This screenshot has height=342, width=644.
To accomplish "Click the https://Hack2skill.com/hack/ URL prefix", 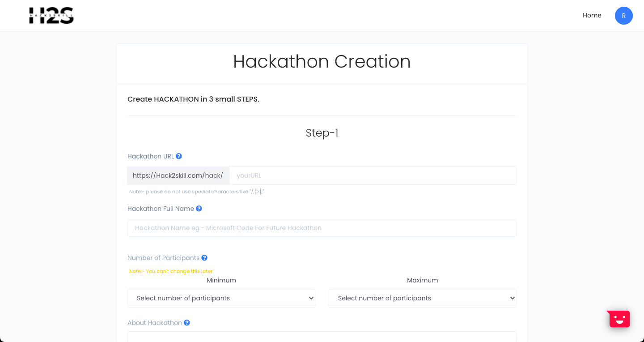I will pos(178,176).
